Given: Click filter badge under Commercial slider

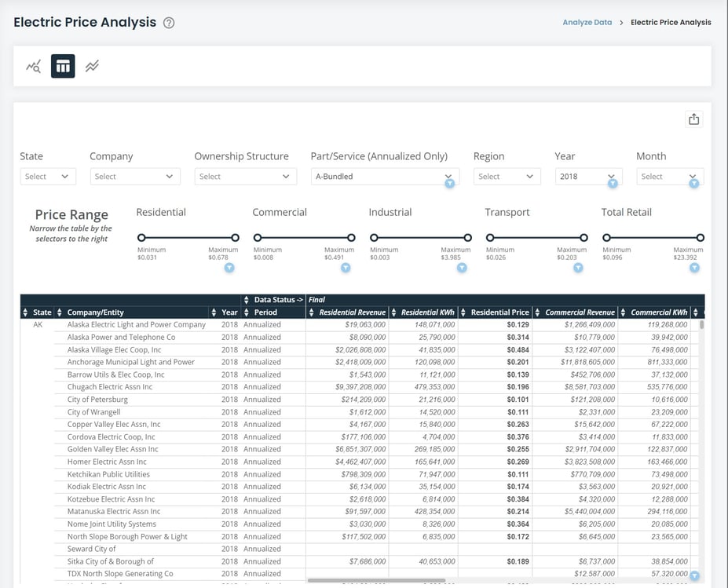Looking at the screenshot, I should (x=346, y=268).
